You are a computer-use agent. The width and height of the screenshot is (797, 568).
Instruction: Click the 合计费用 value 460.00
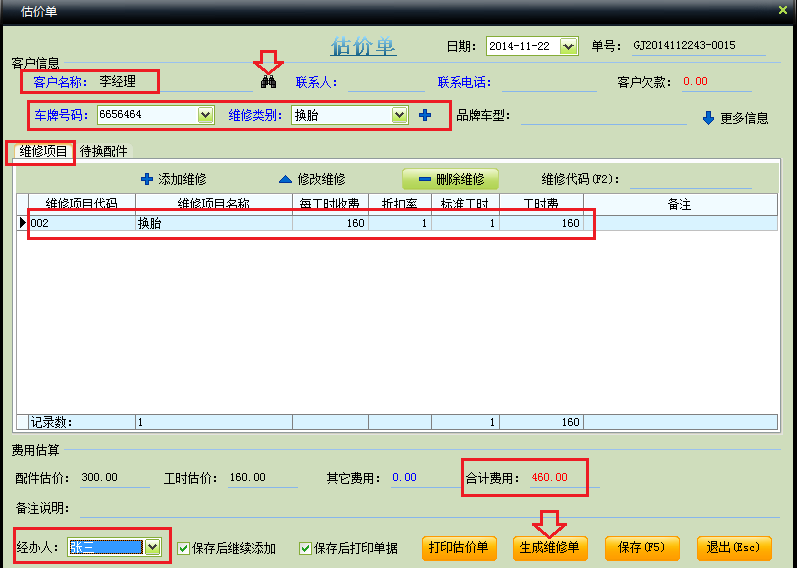(549, 477)
